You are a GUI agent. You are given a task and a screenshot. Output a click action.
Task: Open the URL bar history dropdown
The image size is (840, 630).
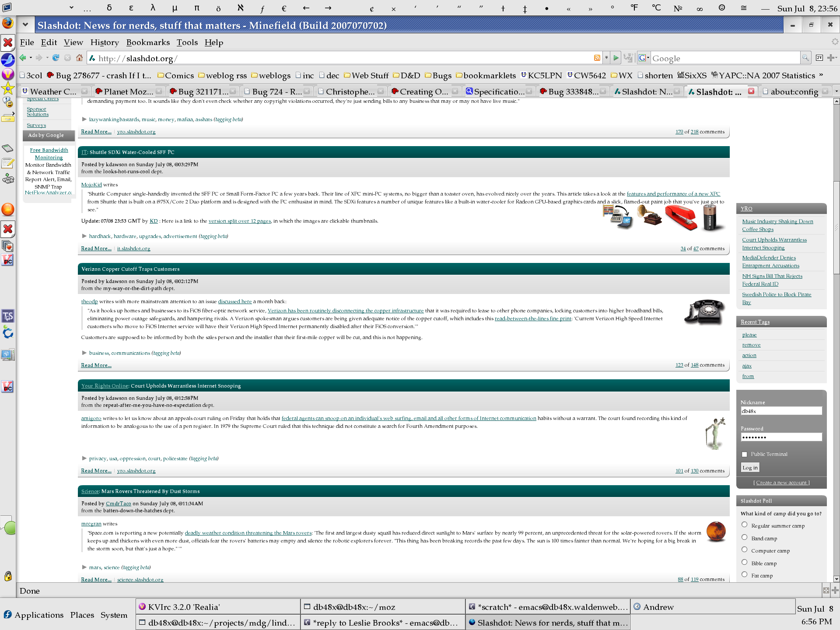coord(606,58)
